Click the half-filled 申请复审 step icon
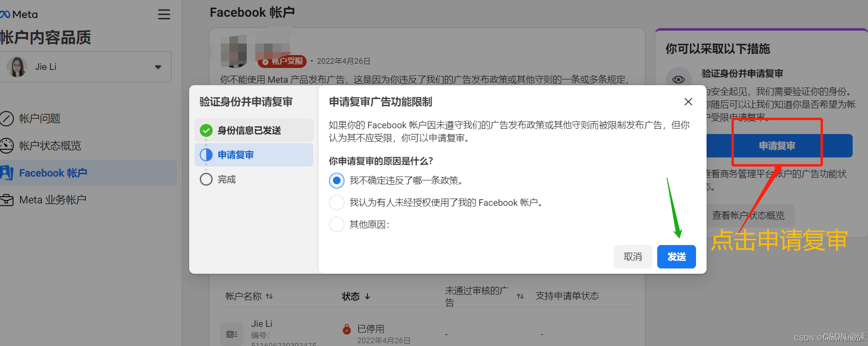868x346 pixels. 206,155
